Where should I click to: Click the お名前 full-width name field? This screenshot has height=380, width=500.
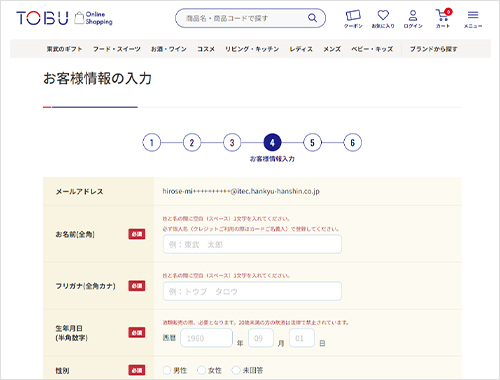pos(252,244)
